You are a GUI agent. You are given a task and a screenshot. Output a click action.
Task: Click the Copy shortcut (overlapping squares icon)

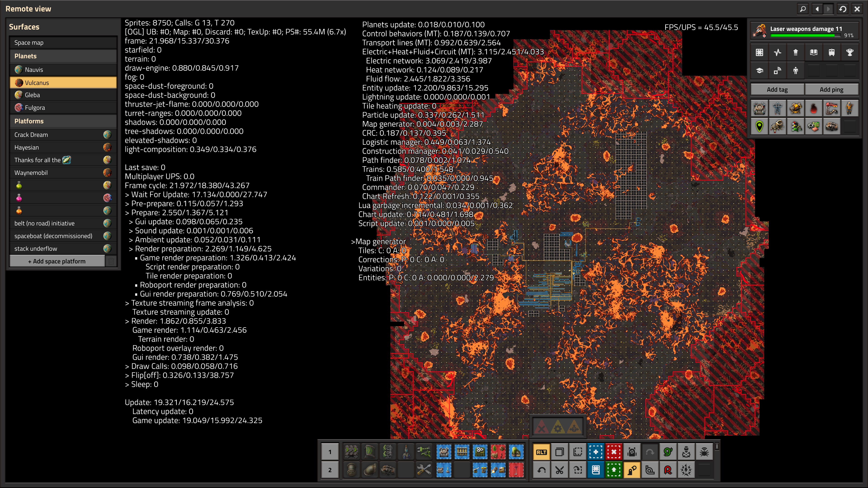pos(560,452)
